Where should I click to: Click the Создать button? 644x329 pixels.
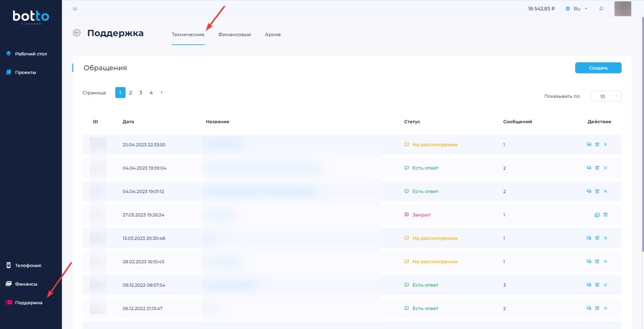(x=598, y=68)
